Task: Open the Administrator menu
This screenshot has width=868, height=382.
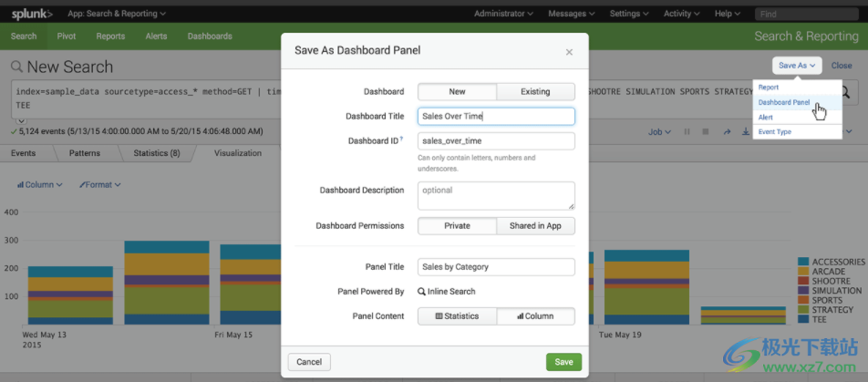Action: point(503,14)
